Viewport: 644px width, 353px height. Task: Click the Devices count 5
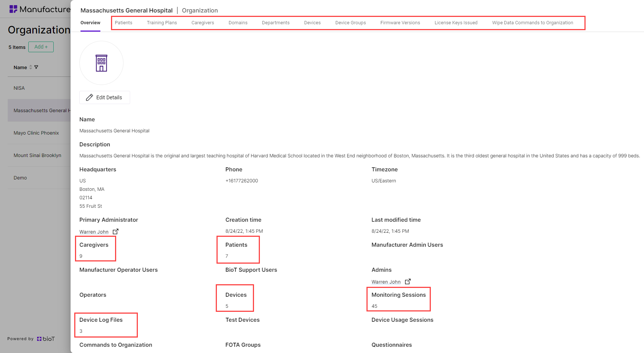click(227, 306)
